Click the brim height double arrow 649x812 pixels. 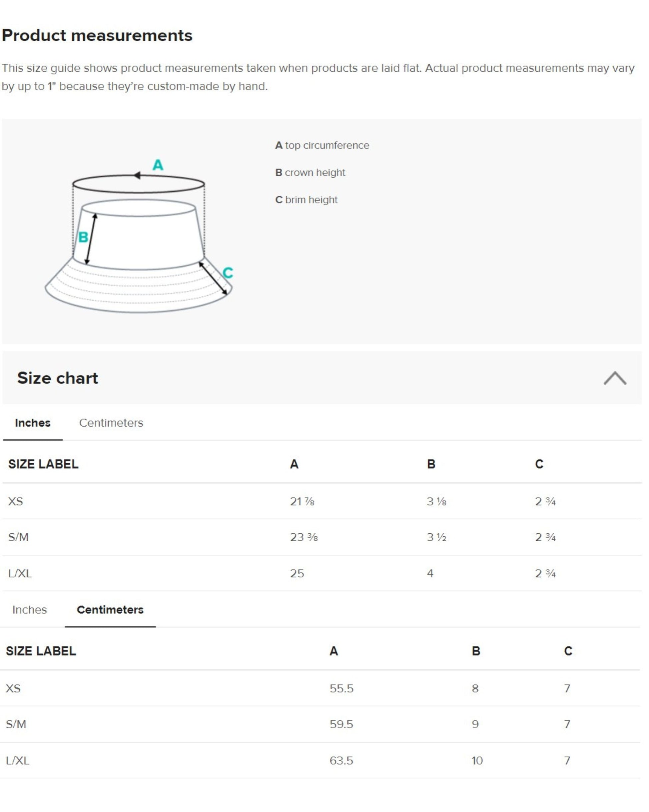(x=213, y=278)
